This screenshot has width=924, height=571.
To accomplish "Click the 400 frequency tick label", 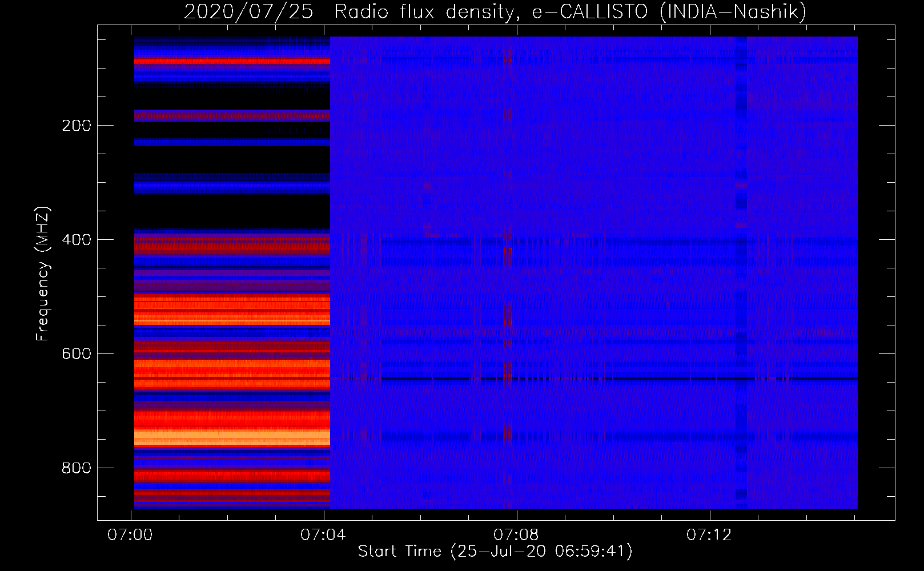I will 77,240.
